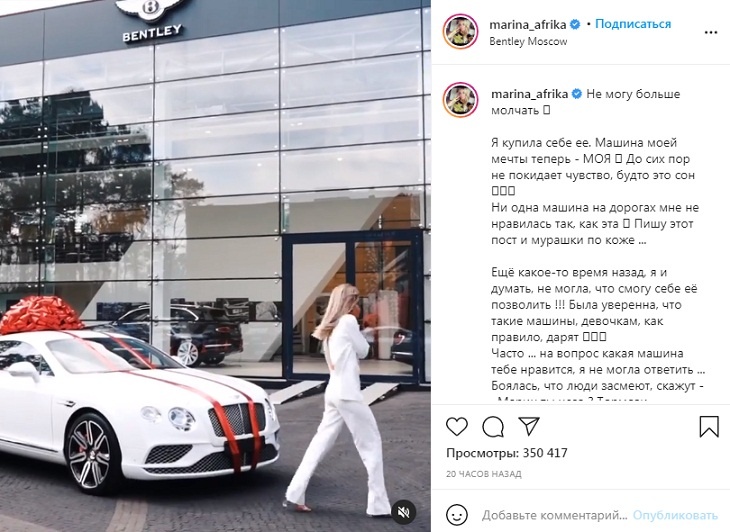Unmute the video with speaker icon
730x532 pixels.
click(x=403, y=512)
